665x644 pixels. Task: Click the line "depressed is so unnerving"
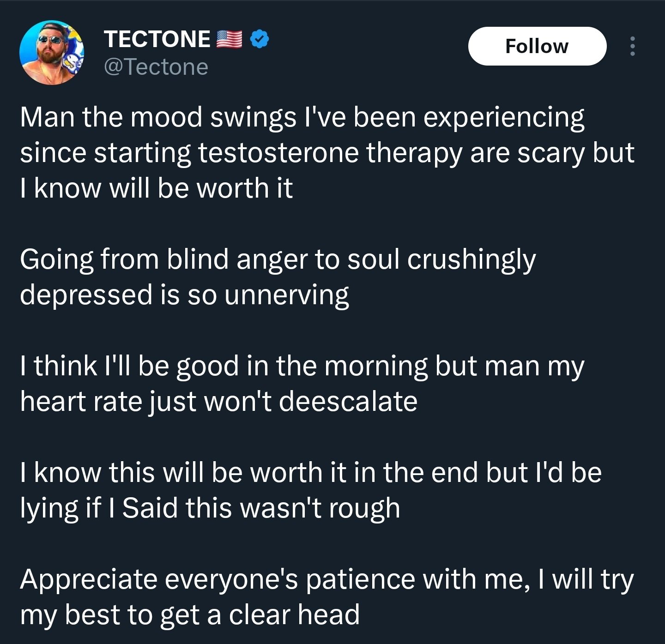click(x=184, y=295)
